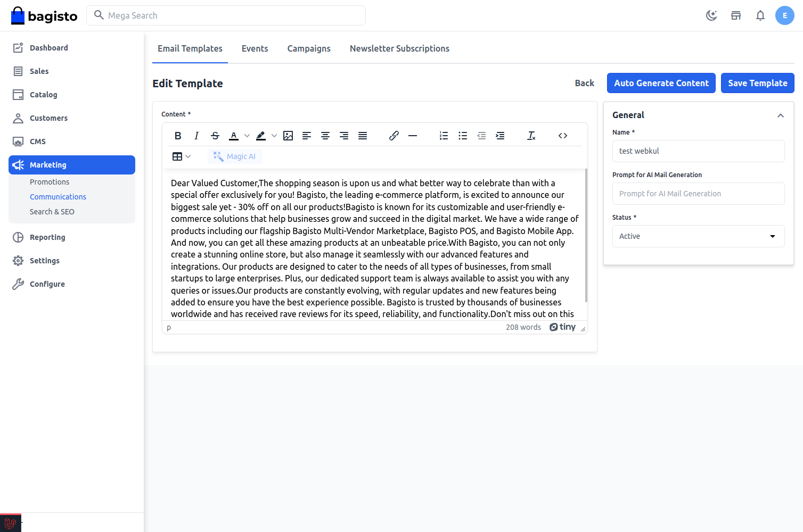Open Promotions submenu item
803x532 pixels.
[50, 182]
